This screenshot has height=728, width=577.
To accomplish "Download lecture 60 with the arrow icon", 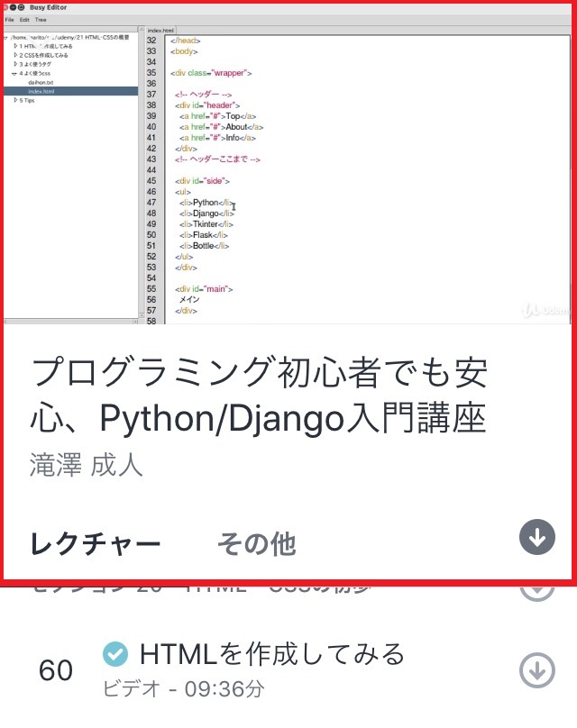I will pos(536,670).
